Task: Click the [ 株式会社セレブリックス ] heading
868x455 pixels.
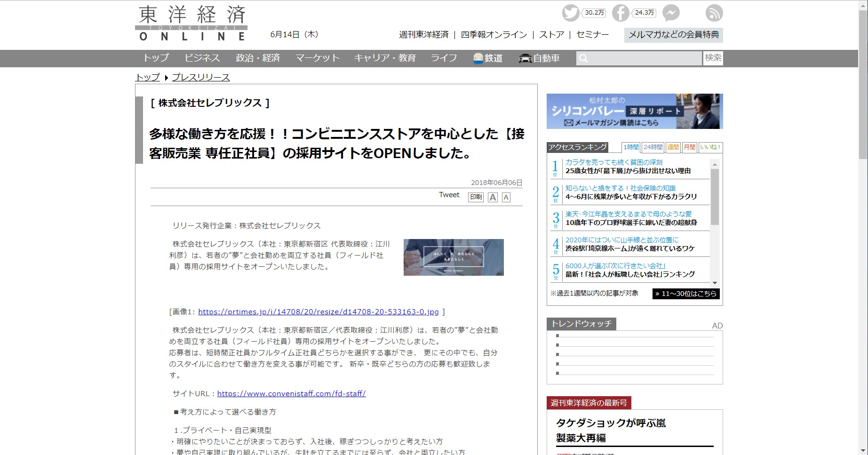Action: coord(210,103)
